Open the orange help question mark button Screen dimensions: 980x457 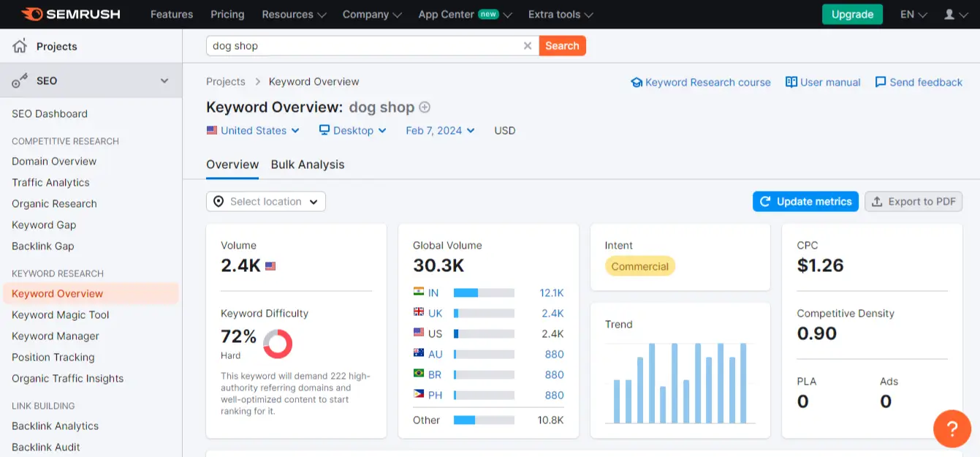(952, 428)
